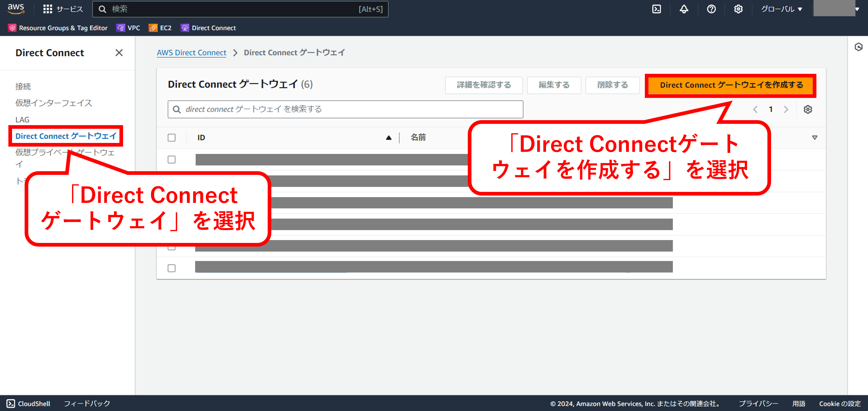The height and width of the screenshot is (411, 868).
Task: Select page 1 in pagination
Action: pyautogui.click(x=771, y=109)
